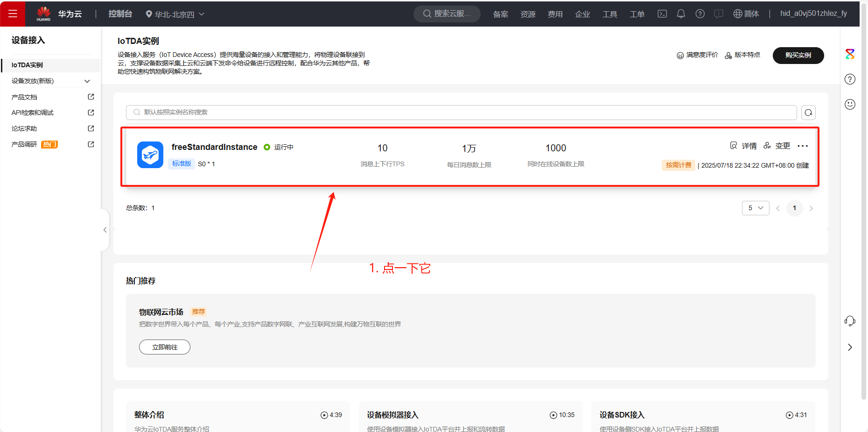Open the 资源 menu
The width and height of the screenshot is (868, 432).
click(528, 14)
